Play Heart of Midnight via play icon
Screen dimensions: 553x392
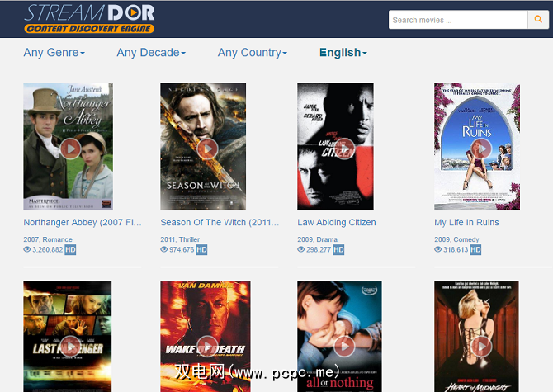(481, 347)
